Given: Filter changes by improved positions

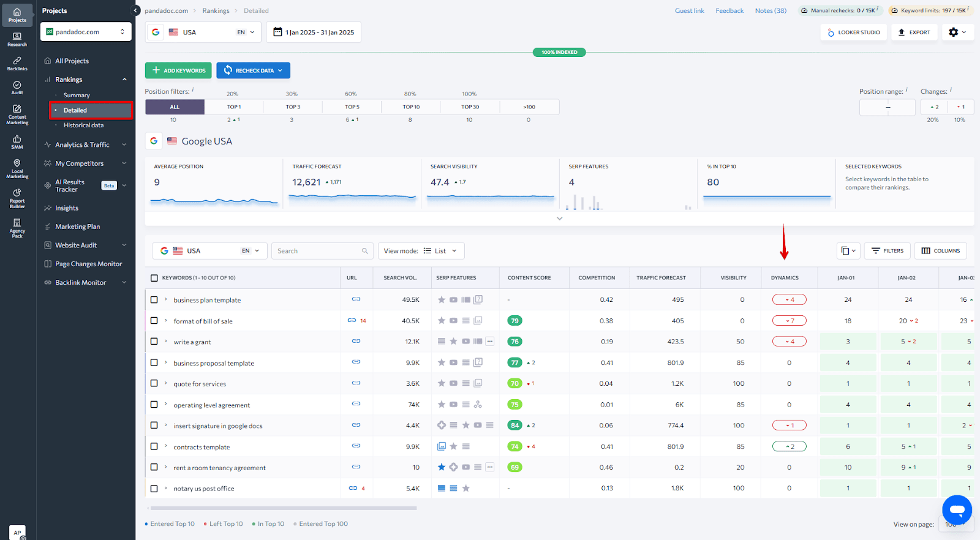Looking at the screenshot, I should [934, 107].
